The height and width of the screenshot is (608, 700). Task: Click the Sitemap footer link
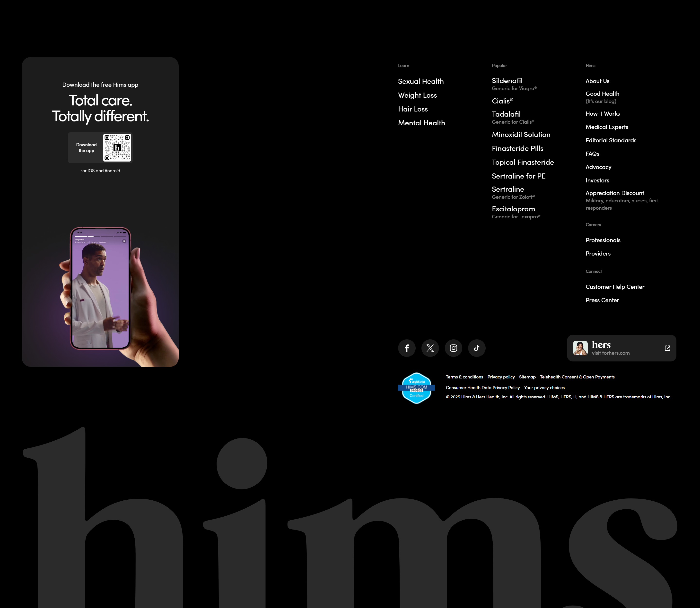coord(527,377)
